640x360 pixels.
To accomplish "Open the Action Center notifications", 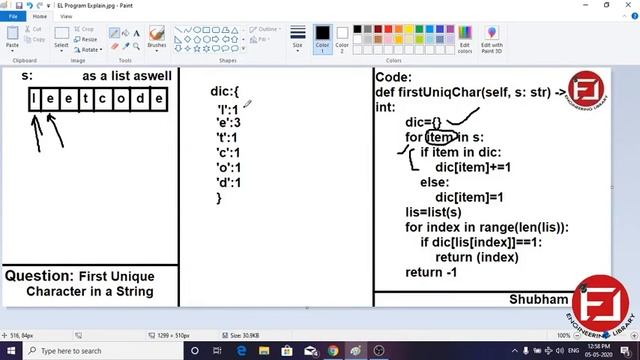I will pyautogui.click(x=626, y=351).
